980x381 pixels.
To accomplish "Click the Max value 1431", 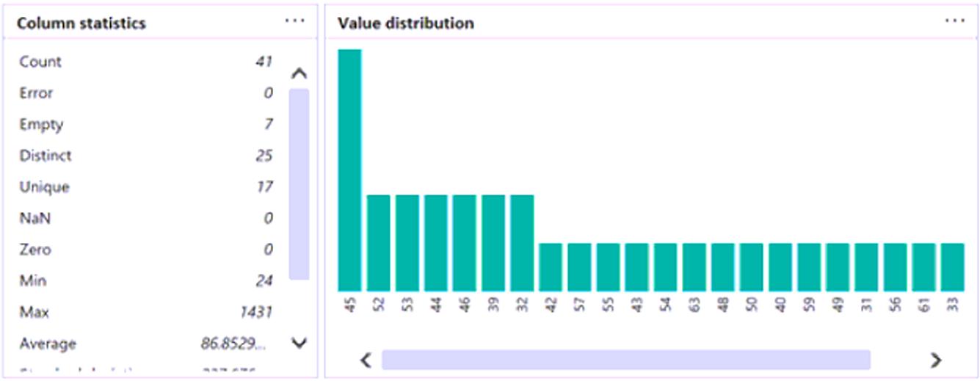I will click(x=256, y=313).
